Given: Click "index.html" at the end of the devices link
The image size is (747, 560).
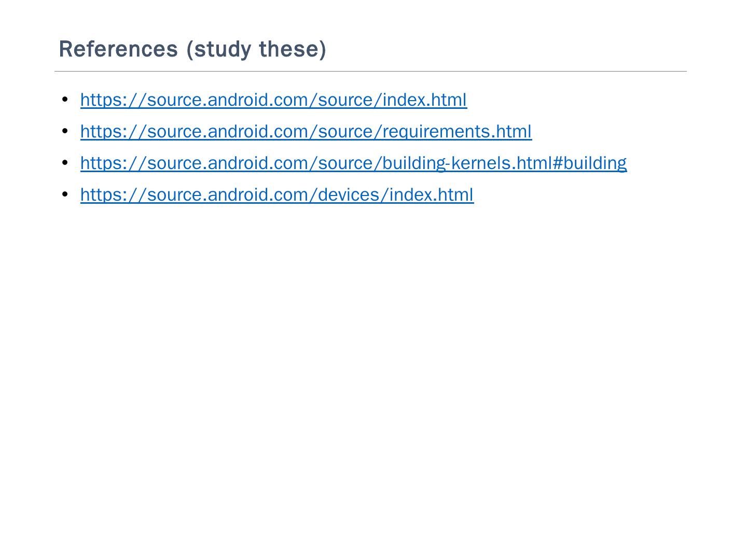Looking at the screenshot, I should click(x=432, y=194).
